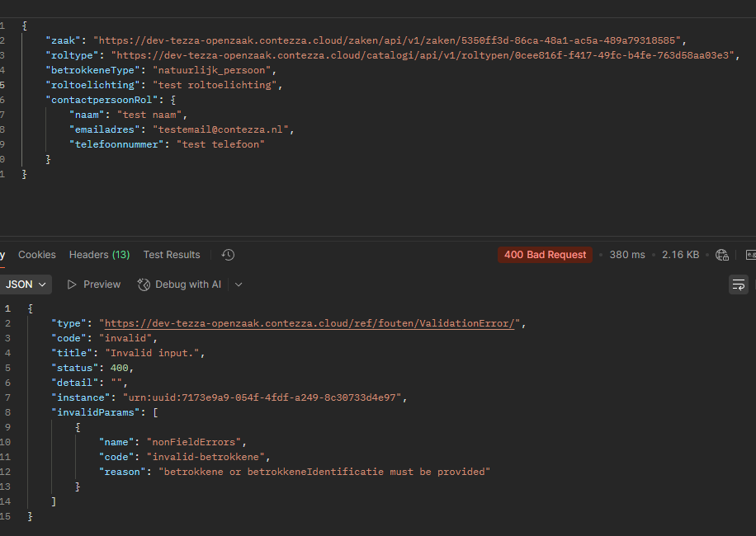Image resolution: width=756 pixels, height=536 pixels.
Task: Click the zaak URL value in request body
Action: [388, 40]
